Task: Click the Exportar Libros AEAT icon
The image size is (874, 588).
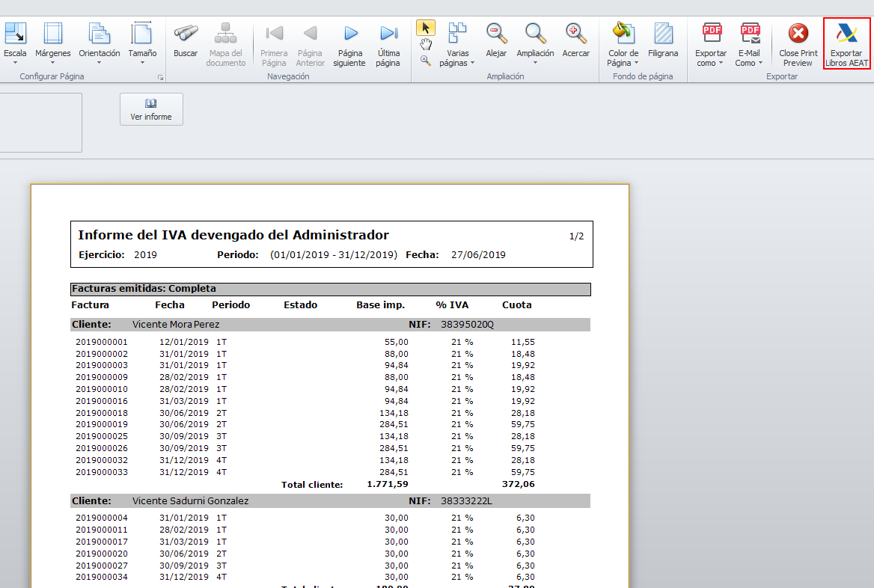Action: 846,43
